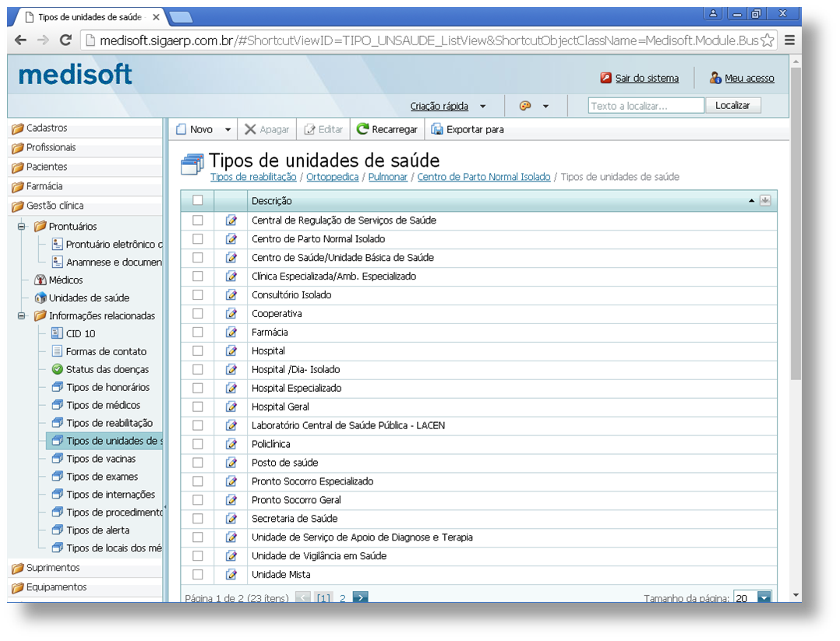
Task: Click the browser address bar
Action: tap(429, 41)
